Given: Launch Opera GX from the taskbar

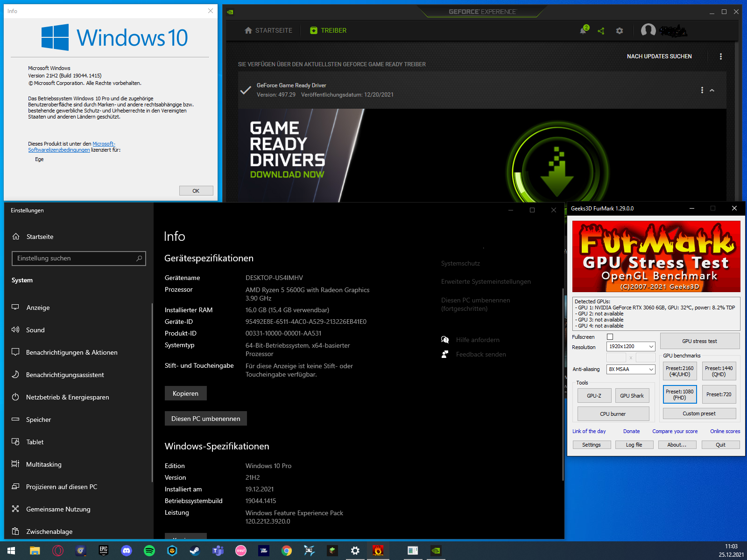Looking at the screenshot, I should 58,551.
